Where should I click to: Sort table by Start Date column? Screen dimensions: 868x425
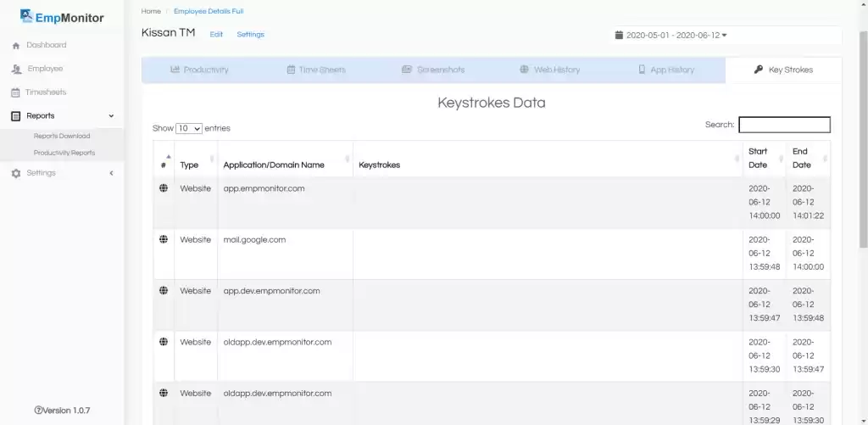coord(764,159)
